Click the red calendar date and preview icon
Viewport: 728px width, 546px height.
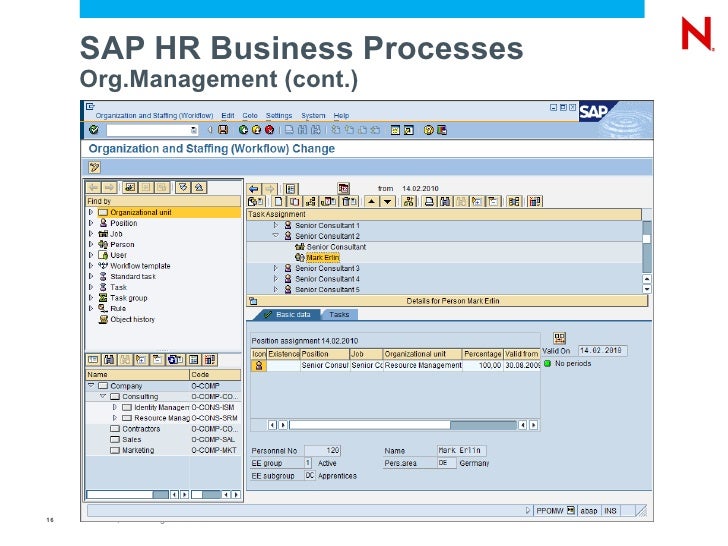[343, 188]
